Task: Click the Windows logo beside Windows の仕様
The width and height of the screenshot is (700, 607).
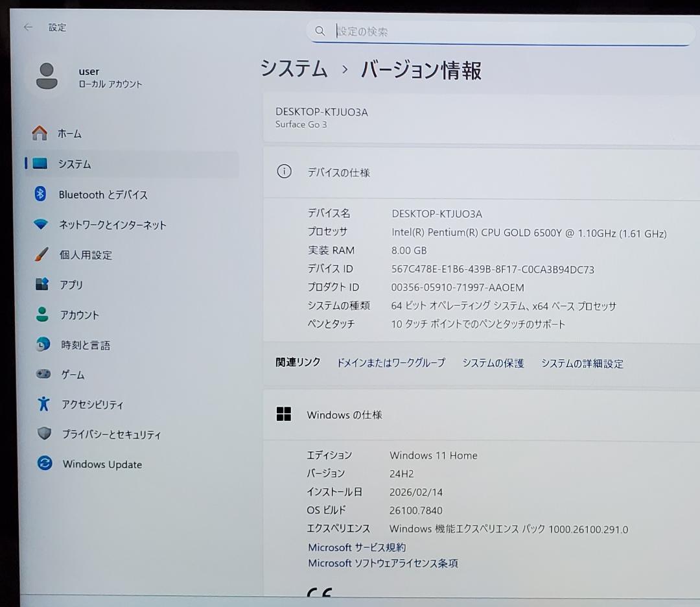Action: click(284, 414)
